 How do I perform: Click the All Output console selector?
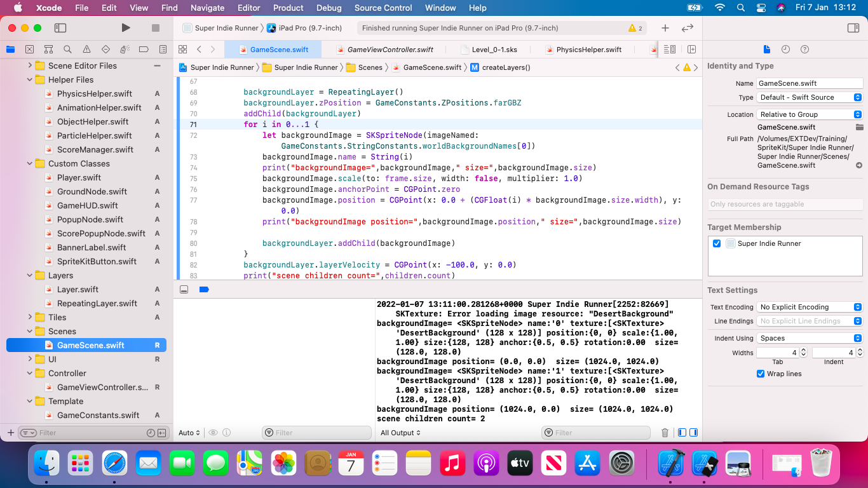[400, 433]
